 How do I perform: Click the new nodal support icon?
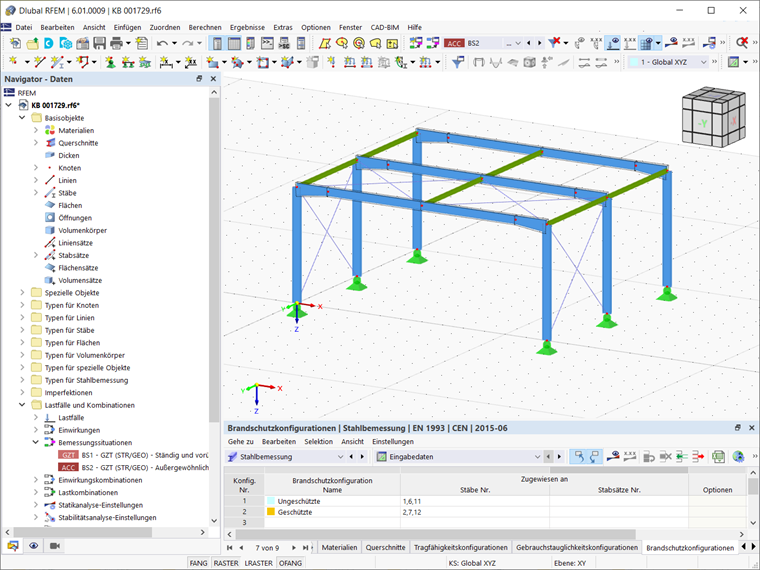click(111, 62)
